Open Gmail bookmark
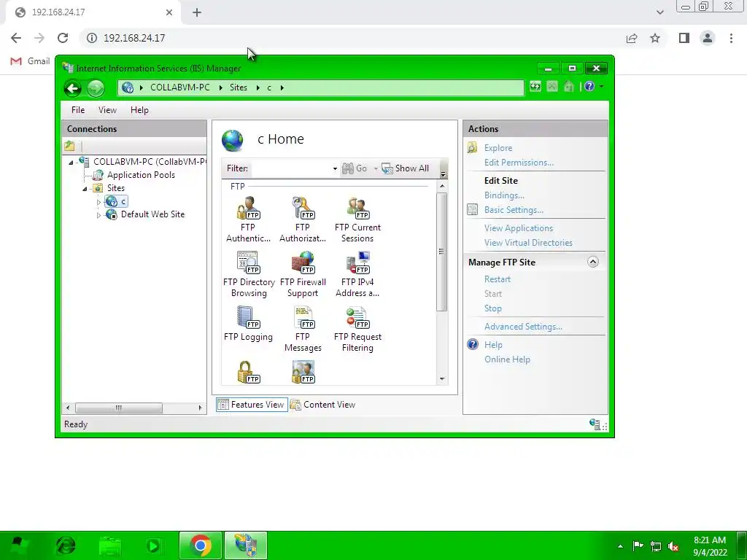This screenshot has height=560, width=747. [x=30, y=61]
